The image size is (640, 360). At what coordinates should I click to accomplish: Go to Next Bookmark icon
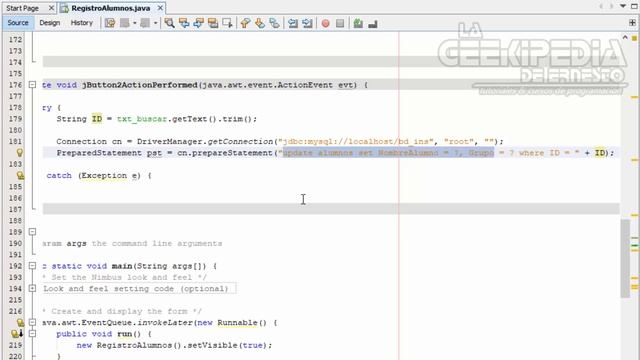tap(260, 23)
